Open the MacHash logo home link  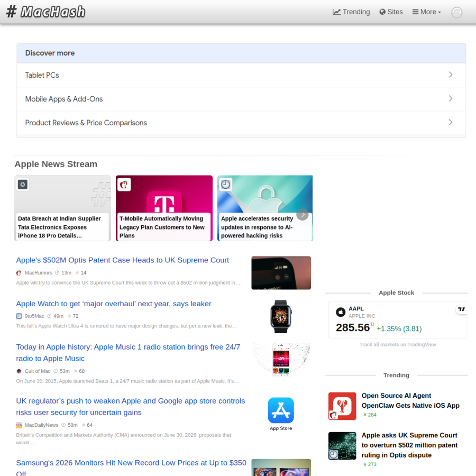pos(46,12)
